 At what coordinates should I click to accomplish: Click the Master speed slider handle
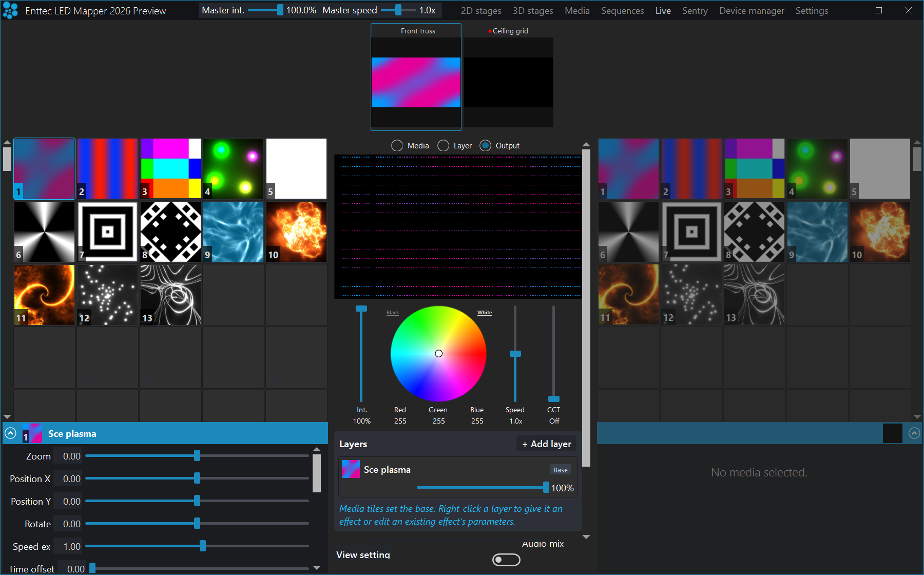pyautogui.click(x=398, y=10)
